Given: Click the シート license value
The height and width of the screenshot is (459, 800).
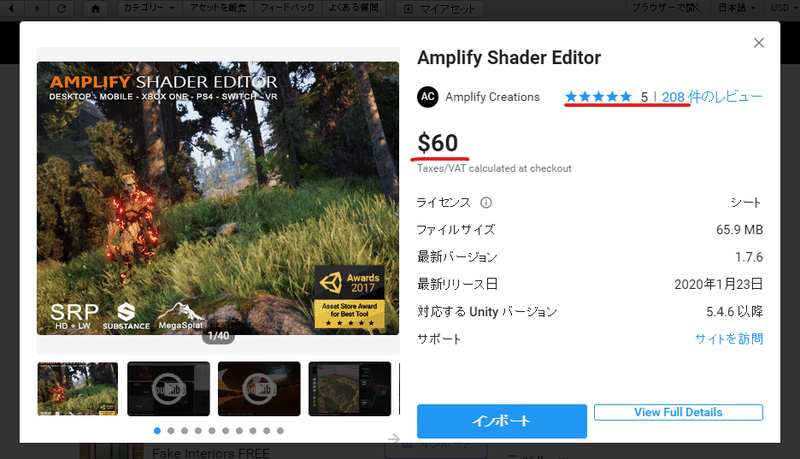Looking at the screenshot, I should (x=746, y=203).
